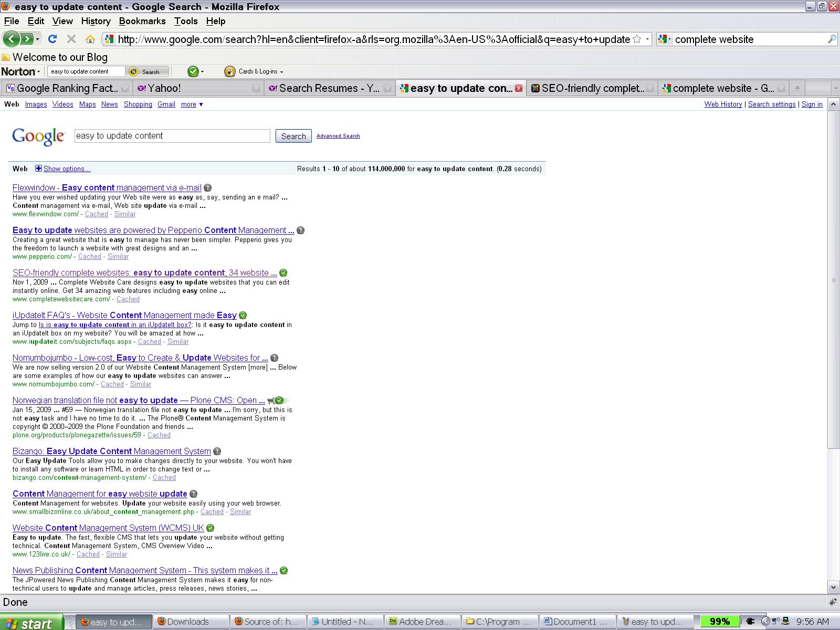Click the grey Norton rating icon beside Flexwindow result

tap(208, 188)
